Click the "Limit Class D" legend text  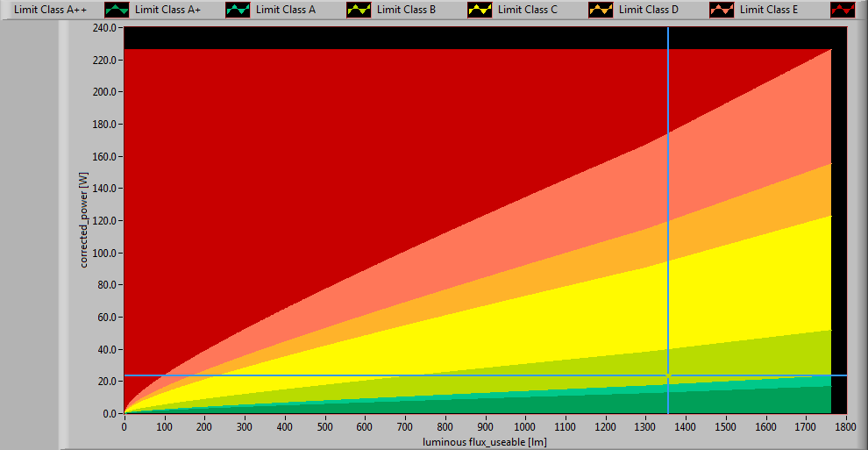648,10
